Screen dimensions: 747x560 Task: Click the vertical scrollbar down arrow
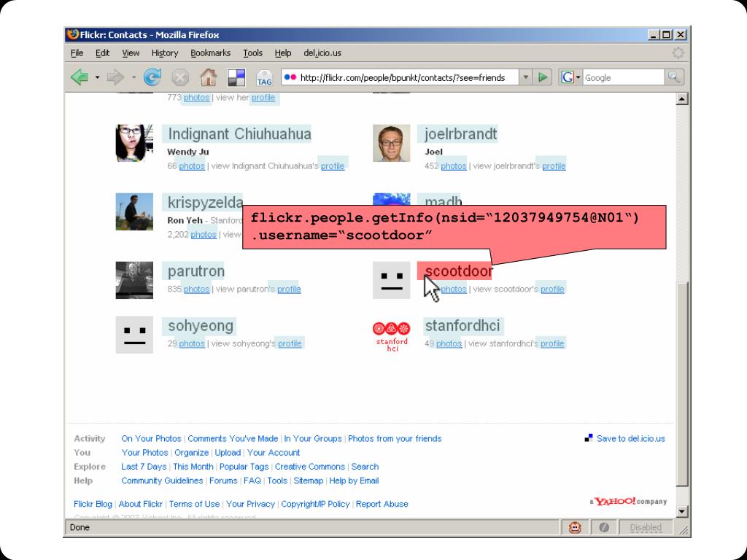click(683, 511)
